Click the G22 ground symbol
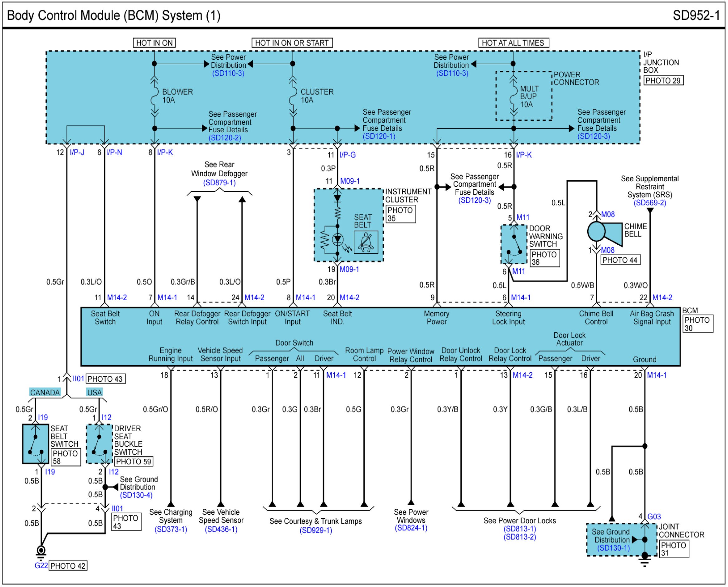Image resolution: width=728 pixels, height=587 pixels. (x=41, y=551)
